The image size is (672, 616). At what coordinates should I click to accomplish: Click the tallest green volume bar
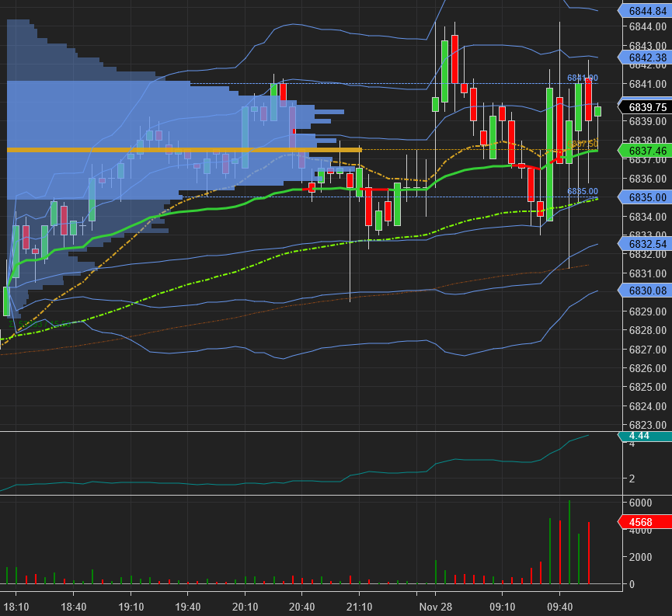(x=569, y=542)
